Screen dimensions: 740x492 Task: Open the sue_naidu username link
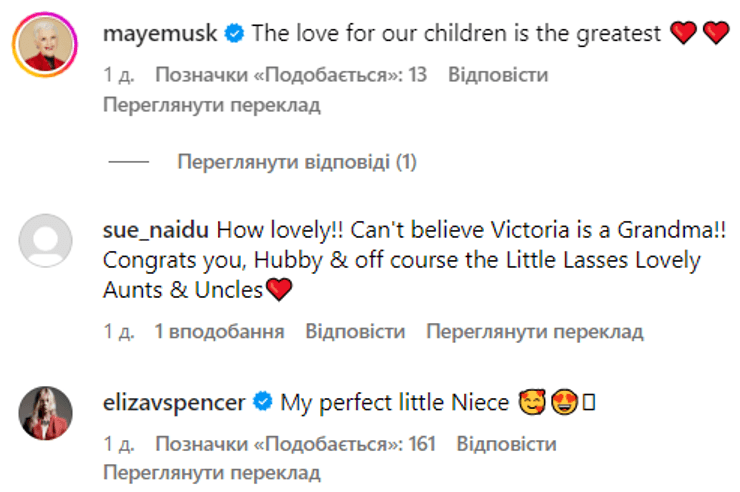(x=156, y=230)
